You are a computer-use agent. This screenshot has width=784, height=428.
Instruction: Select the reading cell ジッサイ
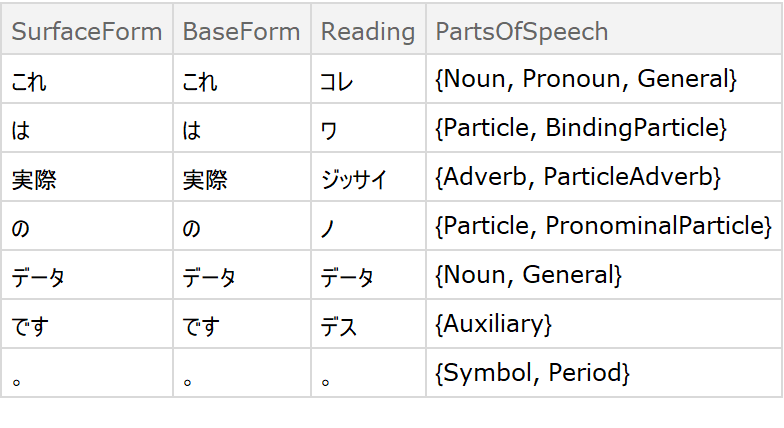click(353, 178)
